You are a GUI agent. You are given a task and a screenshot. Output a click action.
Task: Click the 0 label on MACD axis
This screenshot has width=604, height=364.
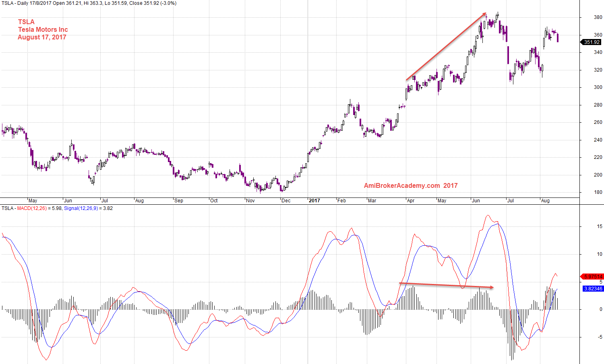pos(601,309)
